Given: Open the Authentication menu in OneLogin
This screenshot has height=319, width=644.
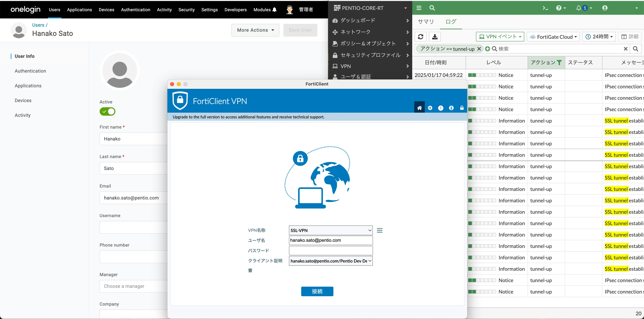Looking at the screenshot, I should 136,10.
